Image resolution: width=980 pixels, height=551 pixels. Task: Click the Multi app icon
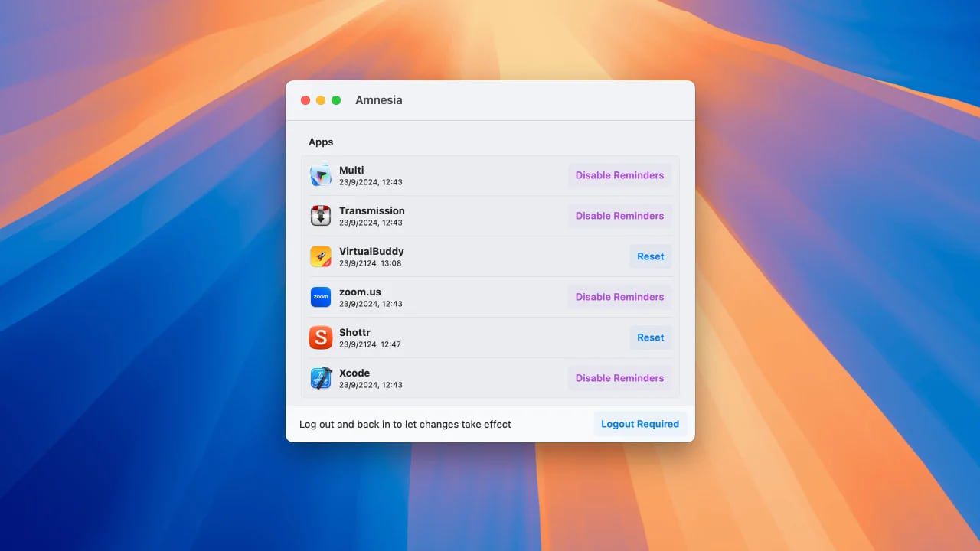[x=320, y=175]
